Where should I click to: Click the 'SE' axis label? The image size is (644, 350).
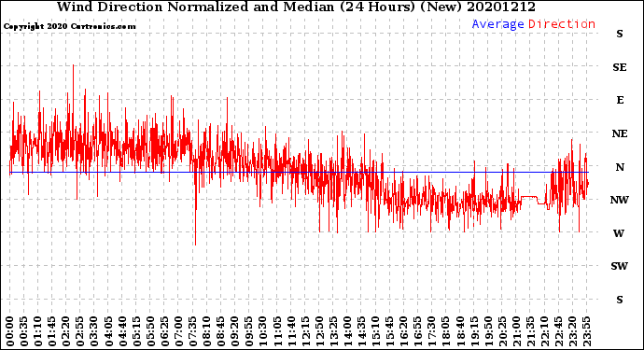coord(620,67)
